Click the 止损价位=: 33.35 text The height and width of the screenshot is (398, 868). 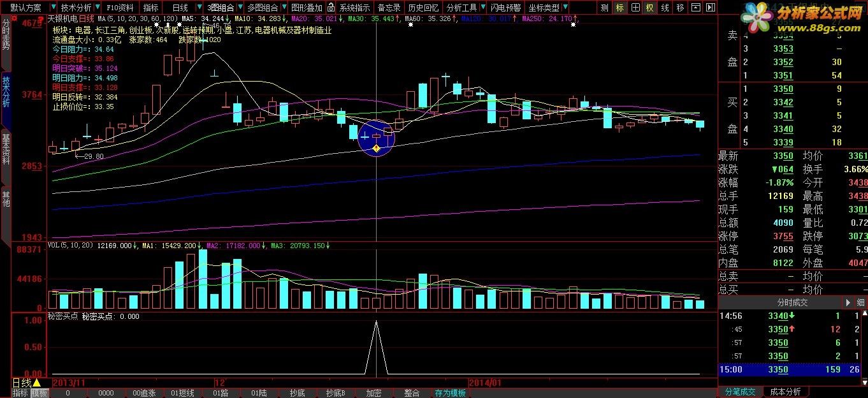83,107
